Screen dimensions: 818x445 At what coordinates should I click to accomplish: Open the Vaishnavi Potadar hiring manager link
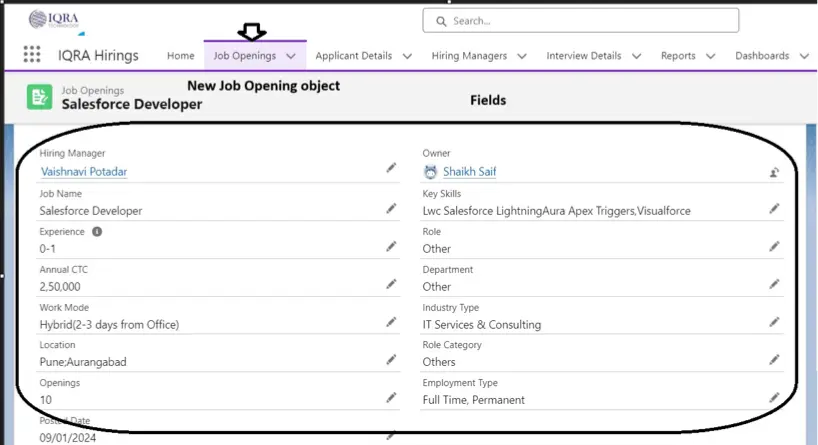84,171
